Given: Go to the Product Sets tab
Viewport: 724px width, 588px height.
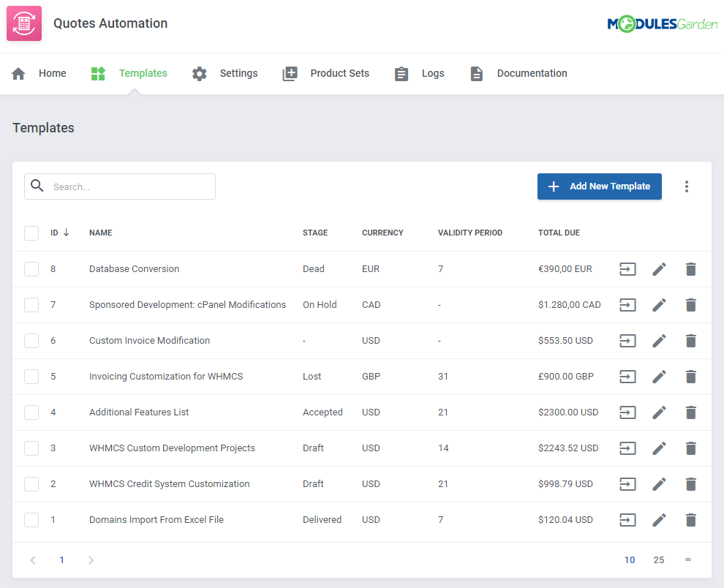Looking at the screenshot, I should tap(326, 73).
